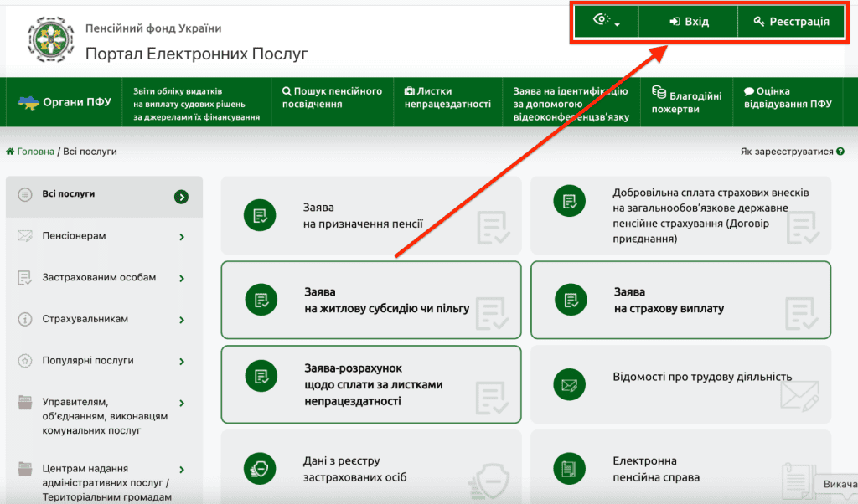Click the Портал Електронних Послуг title
Viewport: 858px width, 504px height.
(196, 54)
